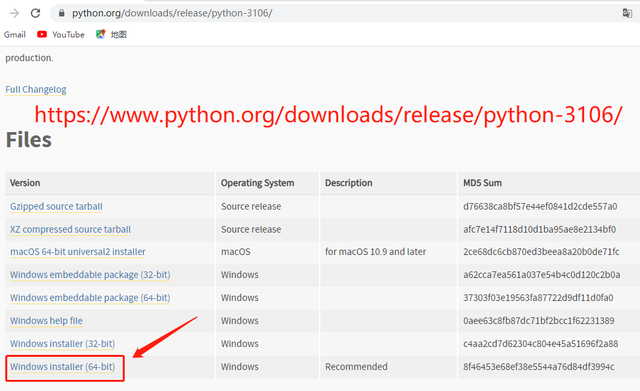Click the Operating System column header

[x=258, y=183]
